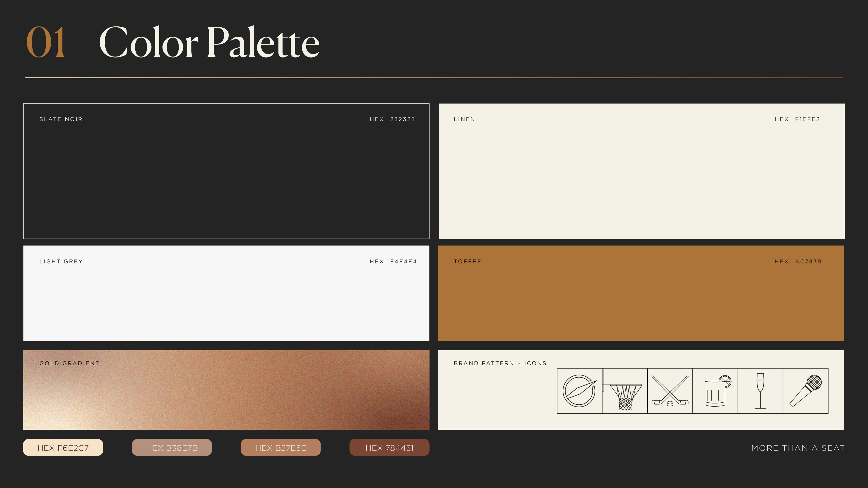The image size is (868, 488).
Task: Click the 'GOLD GRADIENT' label
Action: (x=69, y=363)
